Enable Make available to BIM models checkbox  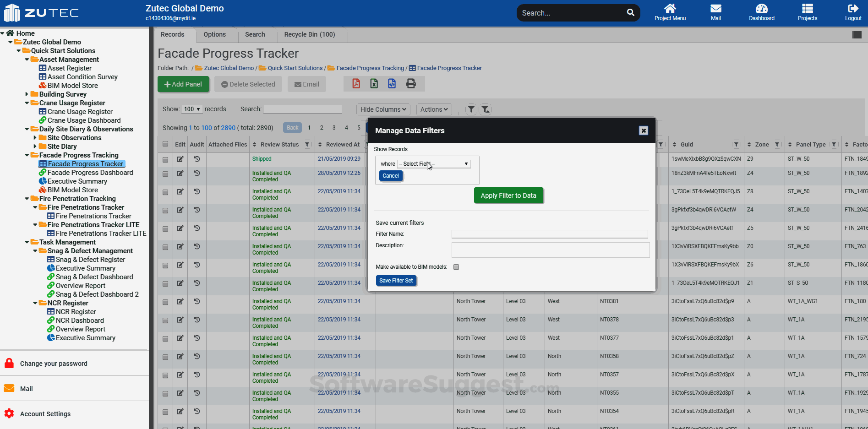point(456,267)
